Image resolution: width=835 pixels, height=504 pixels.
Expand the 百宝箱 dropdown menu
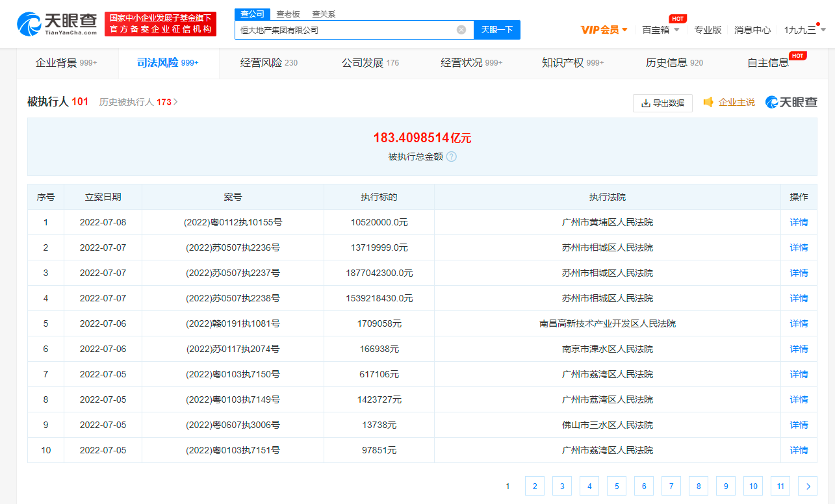pyautogui.click(x=660, y=30)
